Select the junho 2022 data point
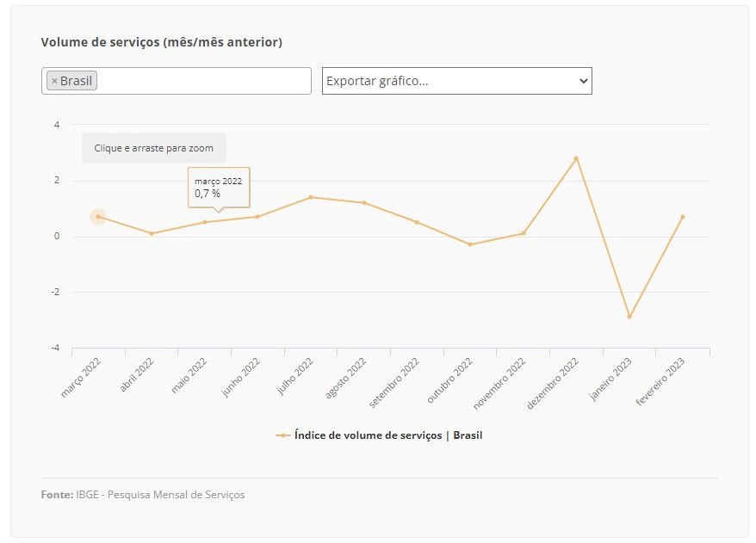756x543 pixels. (x=257, y=217)
